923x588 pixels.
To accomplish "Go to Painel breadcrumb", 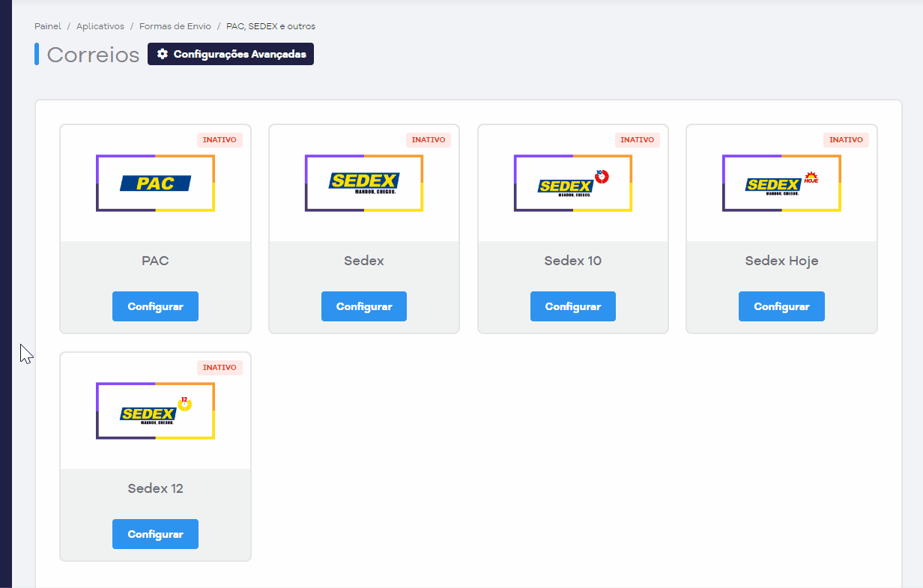I will [48, 26].
